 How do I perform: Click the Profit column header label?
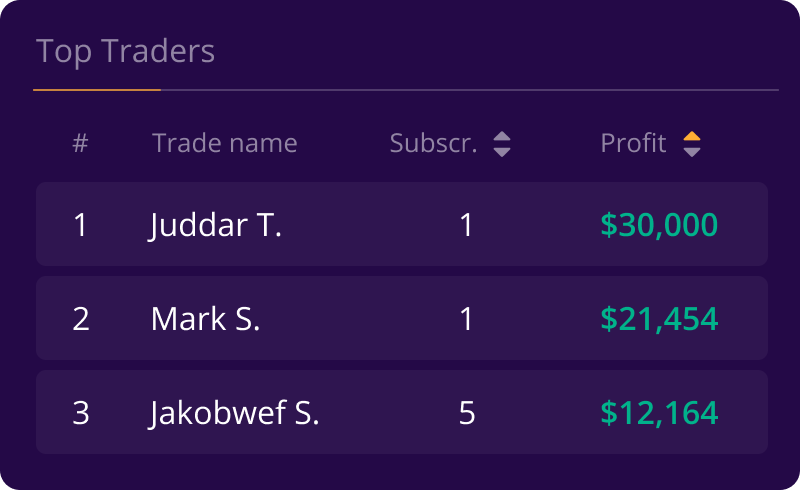pos(633,143)
